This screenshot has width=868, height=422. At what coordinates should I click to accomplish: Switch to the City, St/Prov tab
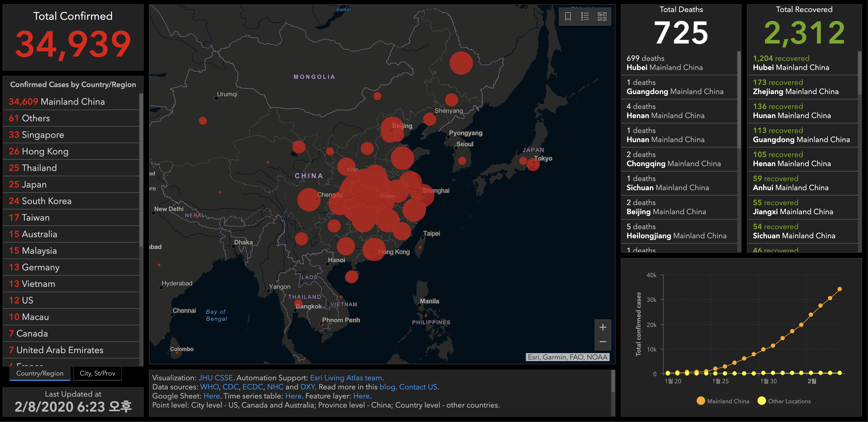[97, 373]
